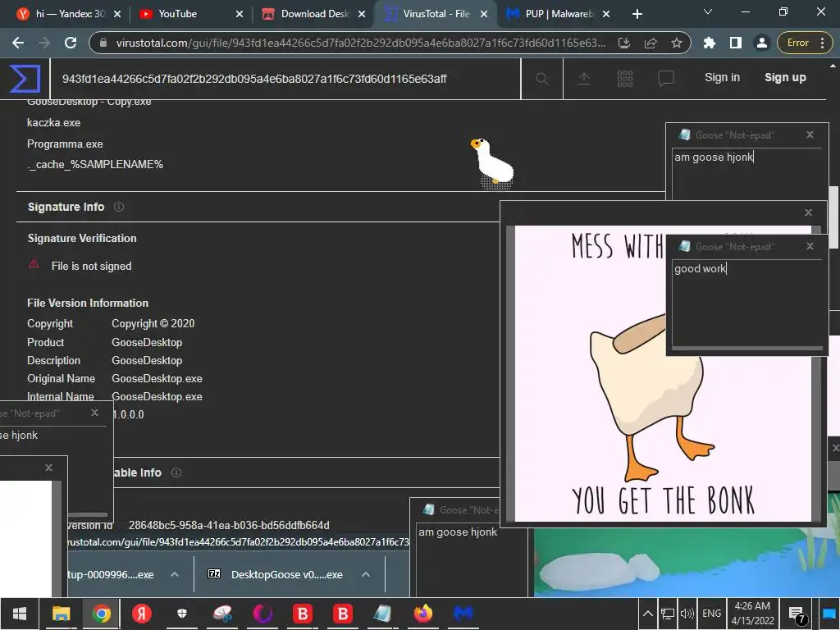This screenshot has width=840, height=630.
Task: Close the Mess With goose meme window
Action: pos(808,212)
